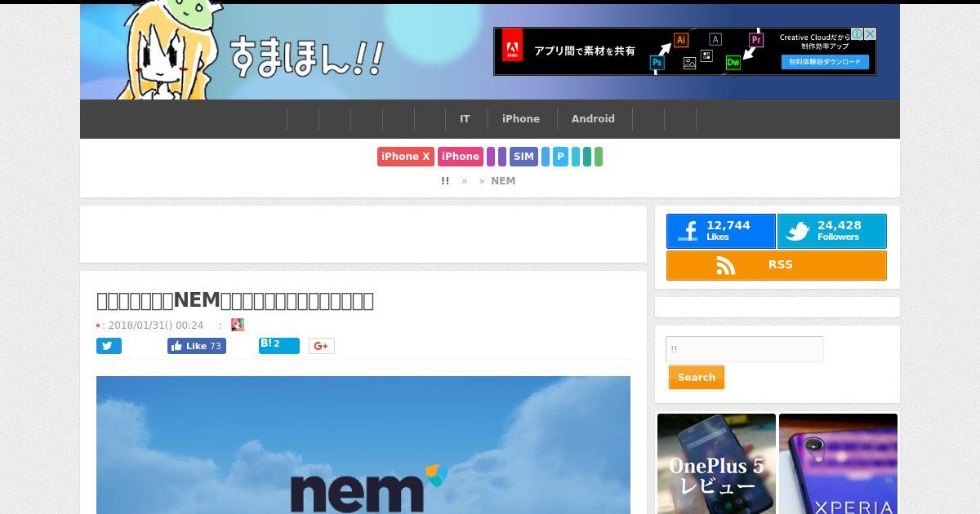
Task: Click the Pr Premiere icon in the ad
Action: click(756, 40)
